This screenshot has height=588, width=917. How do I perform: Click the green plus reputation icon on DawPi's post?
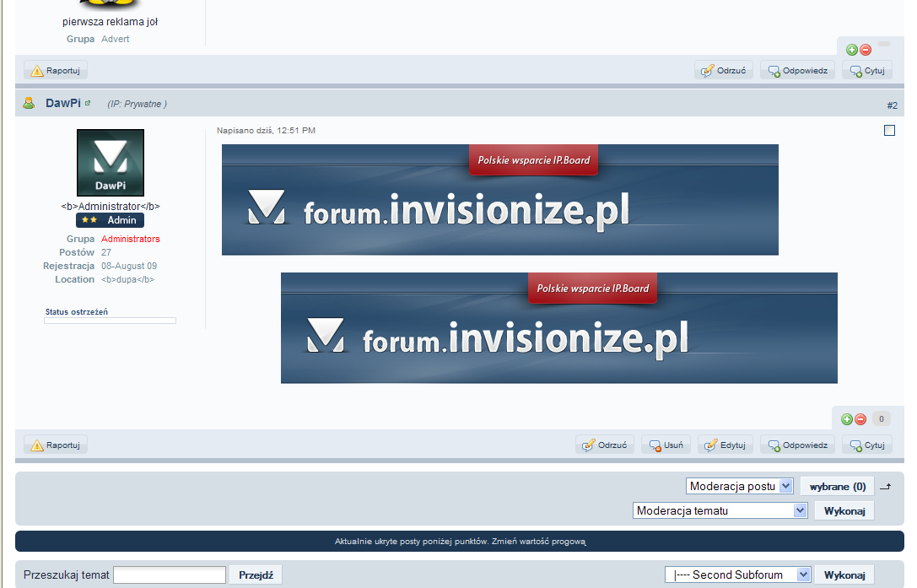tap(848, 418)
